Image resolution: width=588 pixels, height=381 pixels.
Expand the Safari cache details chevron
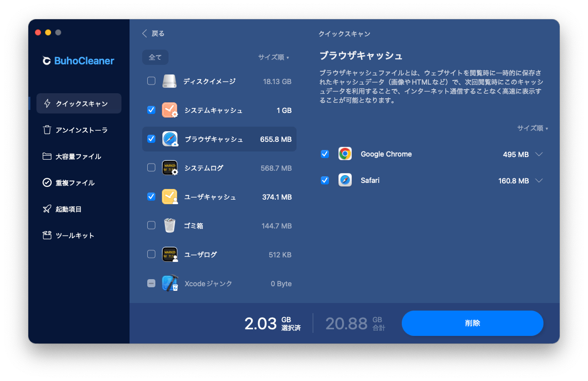point(539,180)
